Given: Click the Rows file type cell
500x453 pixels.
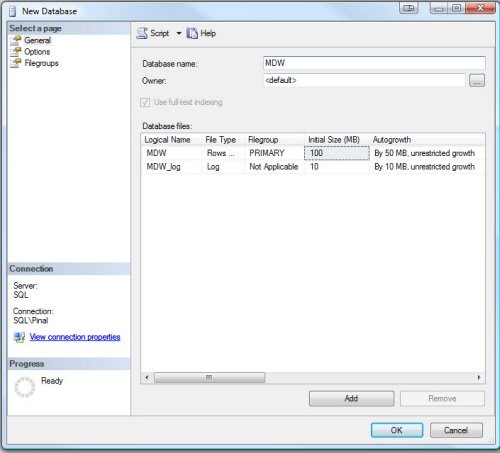Looking at the screenshot, I should coord(223,153).
